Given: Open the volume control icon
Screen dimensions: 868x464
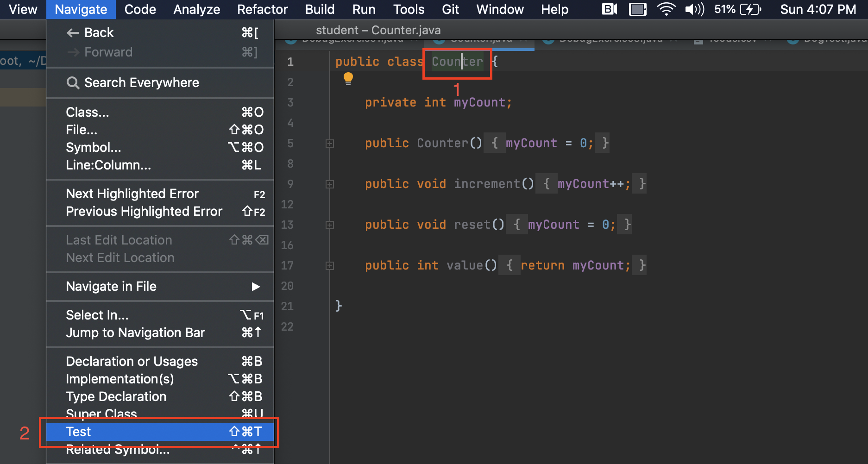Looking at the screenshot, I should tap(694, 9).
